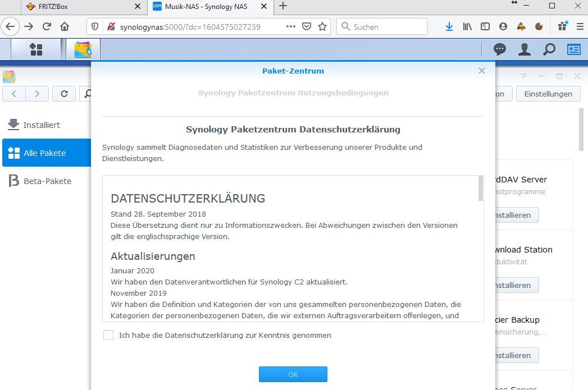588x390 pixels.
Task: Open the page actions three-dots menu
Action: (290, 26)
